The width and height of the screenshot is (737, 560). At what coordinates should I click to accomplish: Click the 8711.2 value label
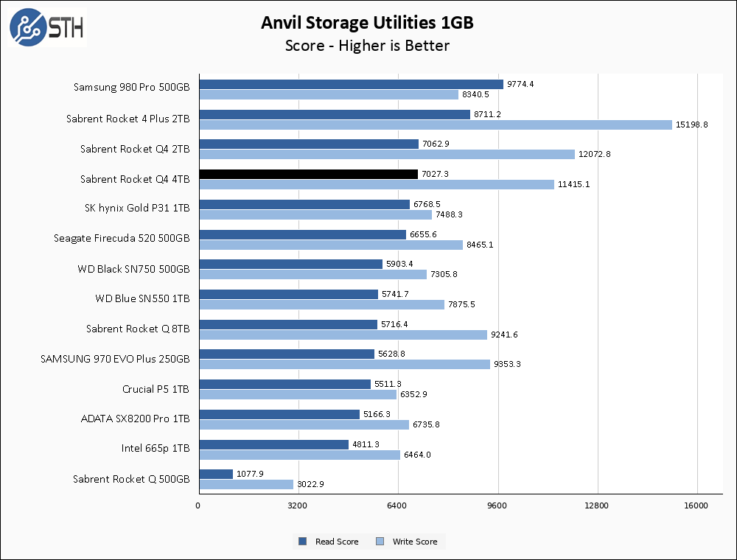point(487,114)
